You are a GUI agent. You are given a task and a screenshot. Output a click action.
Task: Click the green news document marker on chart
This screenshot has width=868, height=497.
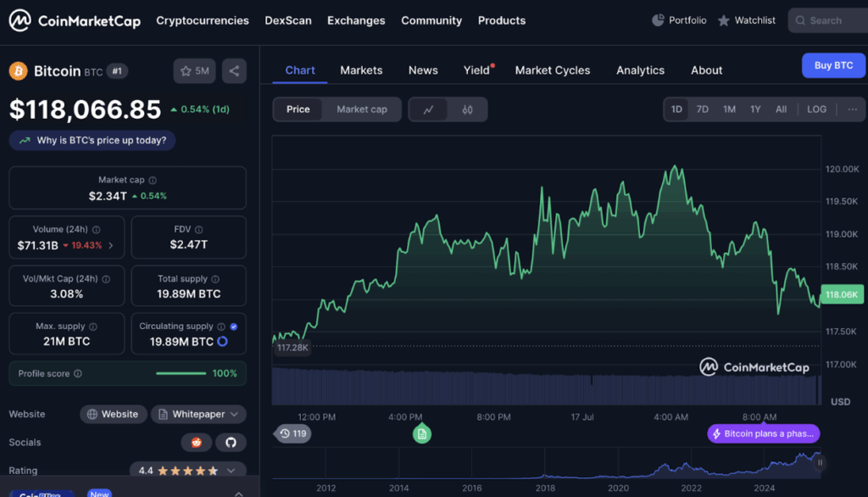[422, 434]
